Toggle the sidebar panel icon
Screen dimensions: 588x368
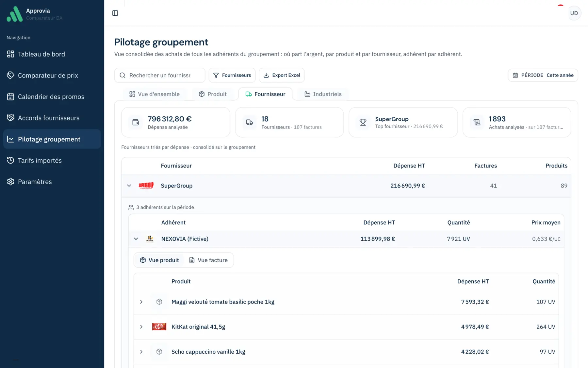pyautogui.click(x=115, y=13)
